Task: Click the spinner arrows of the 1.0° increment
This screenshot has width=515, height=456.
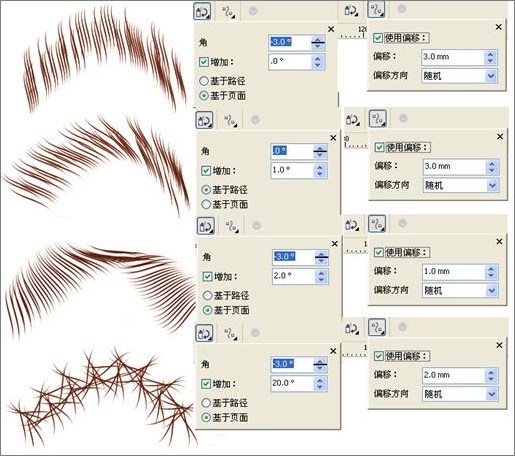Action: [x=320, y=170]
